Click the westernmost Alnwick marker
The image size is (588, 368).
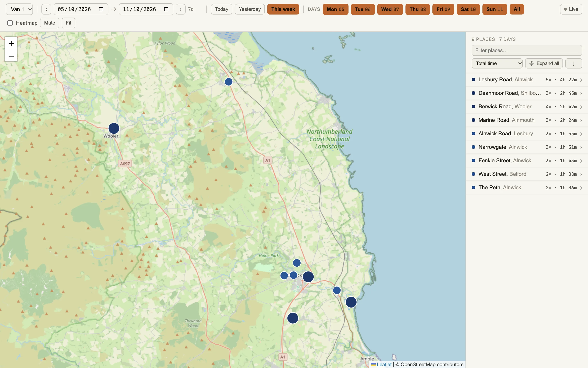(x=284, y=276)
